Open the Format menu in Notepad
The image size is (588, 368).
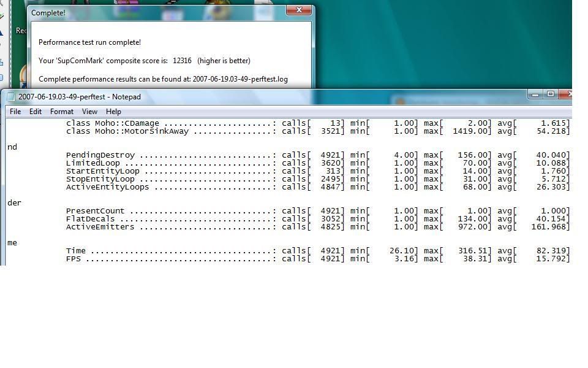[61, 112]
